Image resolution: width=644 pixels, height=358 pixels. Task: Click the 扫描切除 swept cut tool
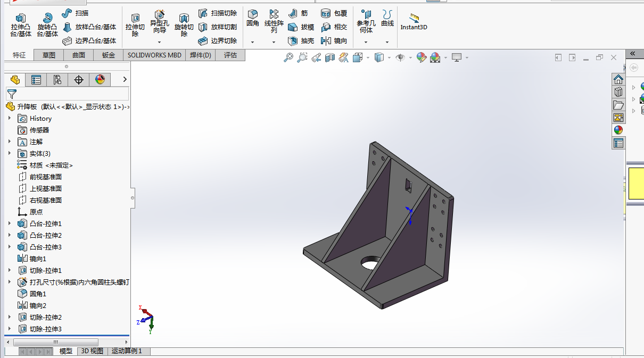(218, 13)
